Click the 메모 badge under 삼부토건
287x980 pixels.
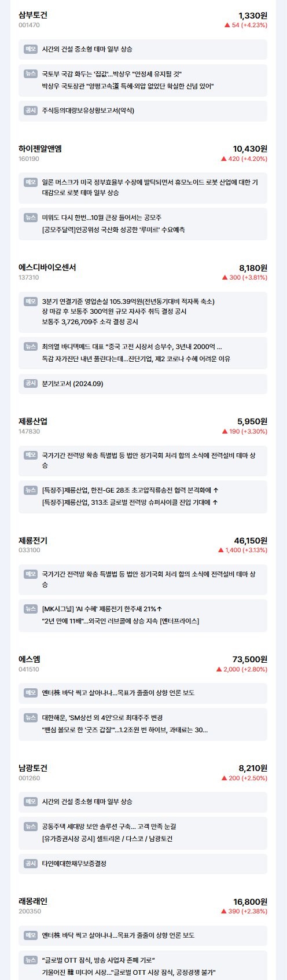tap(31, 49)
